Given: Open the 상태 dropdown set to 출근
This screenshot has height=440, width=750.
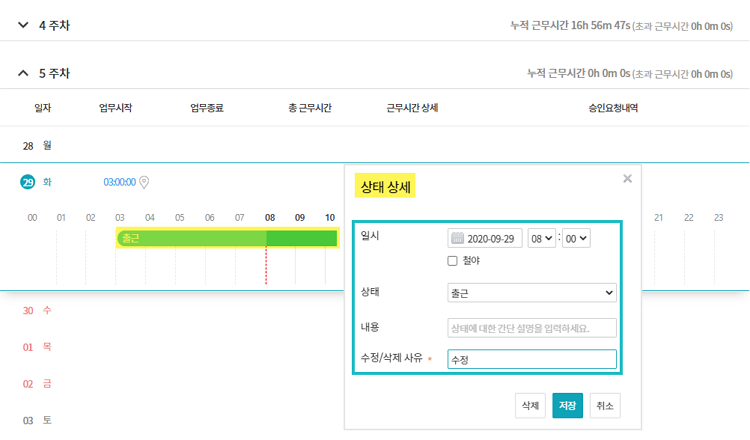Looking at the screenshot, I should 532,293.
